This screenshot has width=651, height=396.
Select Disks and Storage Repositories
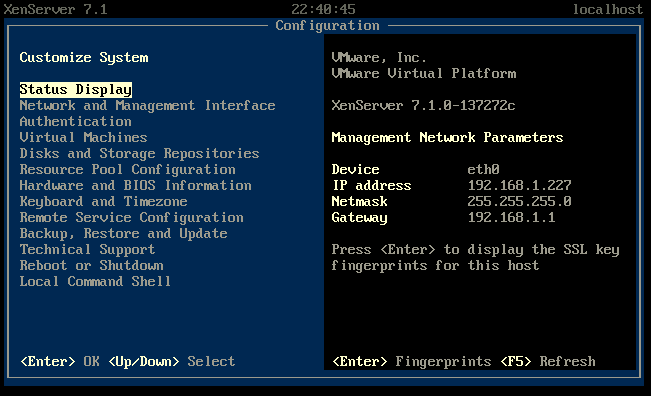pyautogui.click(x=140, y=154)
